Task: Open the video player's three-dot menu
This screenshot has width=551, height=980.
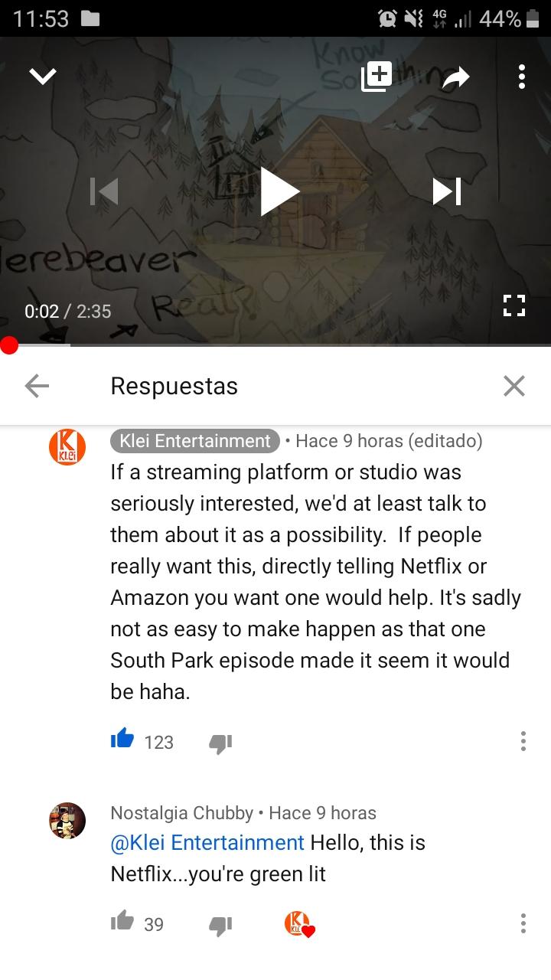Action: pyautogui.click(x=521, y=76)
